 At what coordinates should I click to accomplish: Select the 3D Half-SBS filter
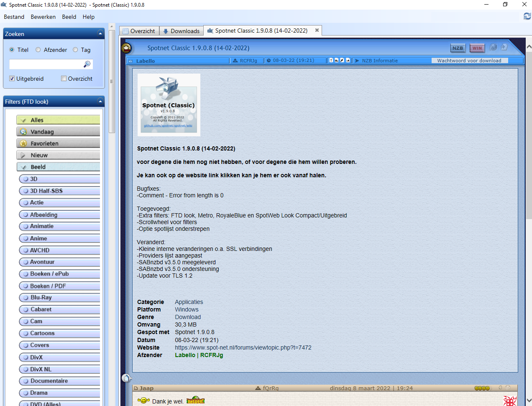[59, 191]
